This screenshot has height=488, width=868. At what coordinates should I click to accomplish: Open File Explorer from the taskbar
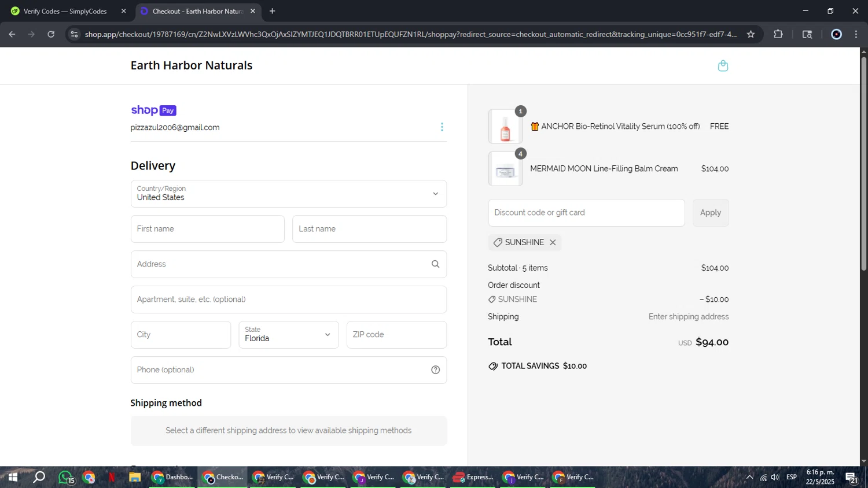[x=135, y=478]
